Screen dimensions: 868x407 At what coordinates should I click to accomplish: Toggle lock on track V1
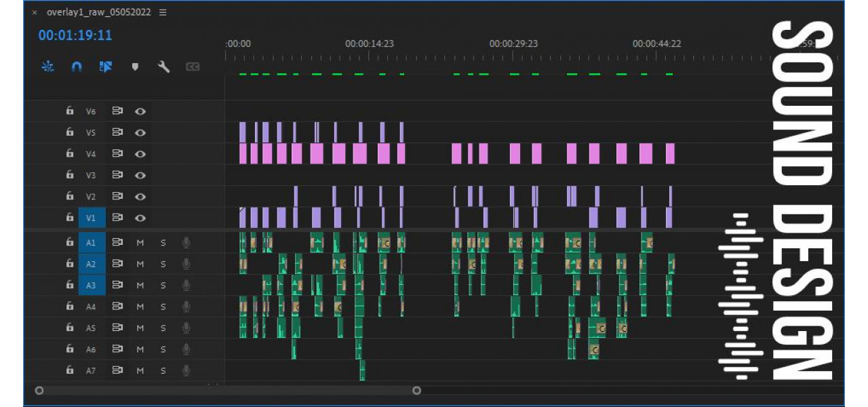coord(69,218)
